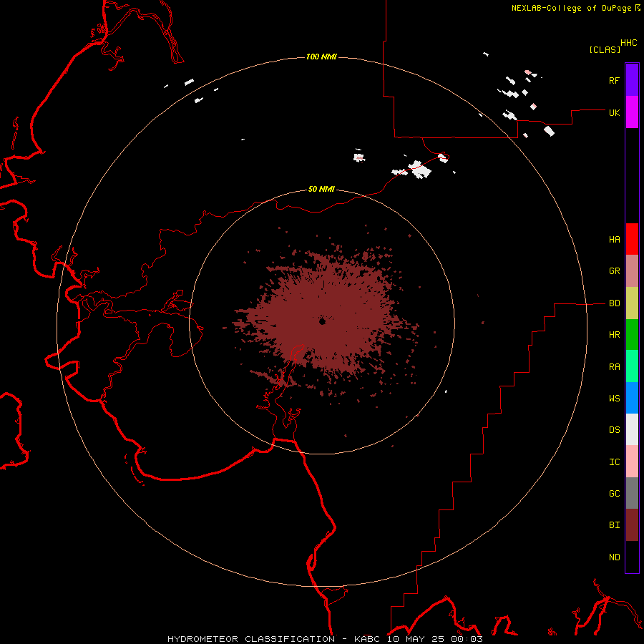Click the IC pink legend color block
The width and height of the screenshot is (644, 644).
click(632, 462)
